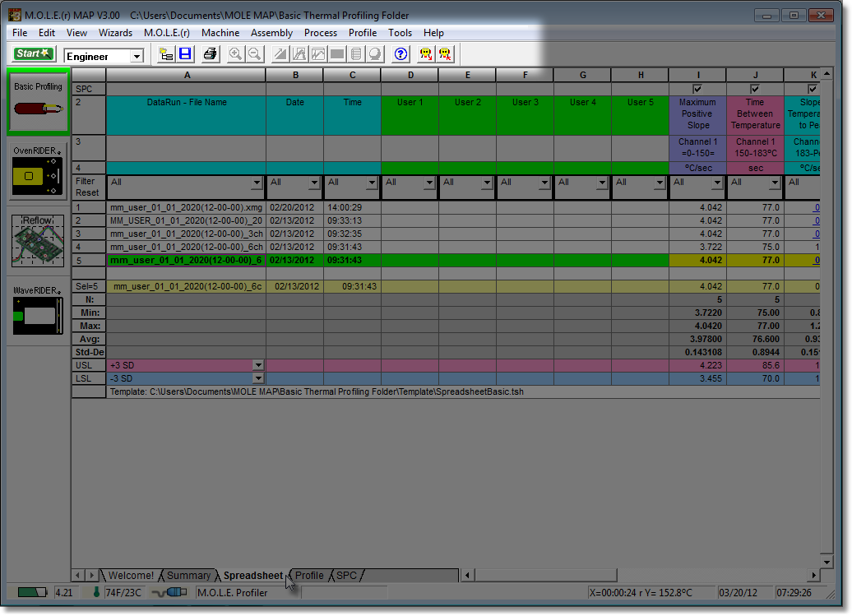Open the working folder browser icon
Screen dimensions: 852x616
pyautogui.click(x=166, y=54)
